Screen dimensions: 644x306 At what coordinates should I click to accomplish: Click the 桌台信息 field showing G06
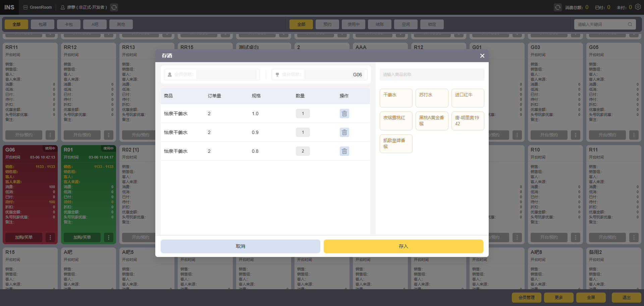pos(334,75)
